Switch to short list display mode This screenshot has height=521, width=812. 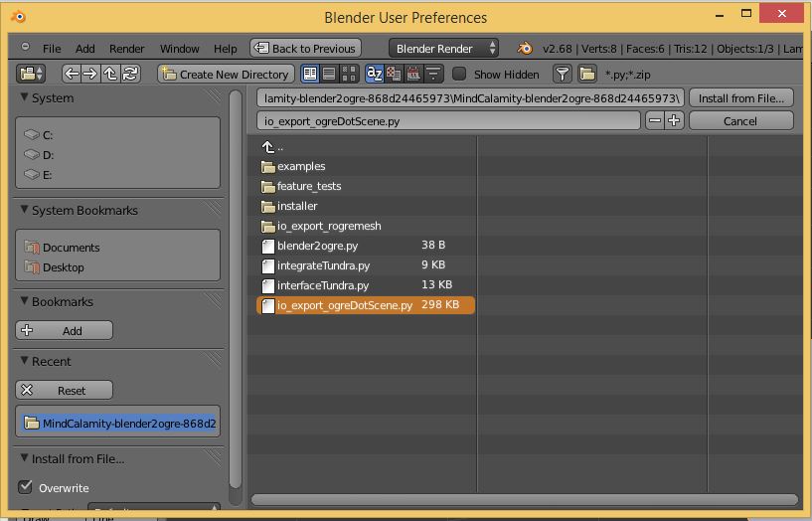(x=310, y=74)
